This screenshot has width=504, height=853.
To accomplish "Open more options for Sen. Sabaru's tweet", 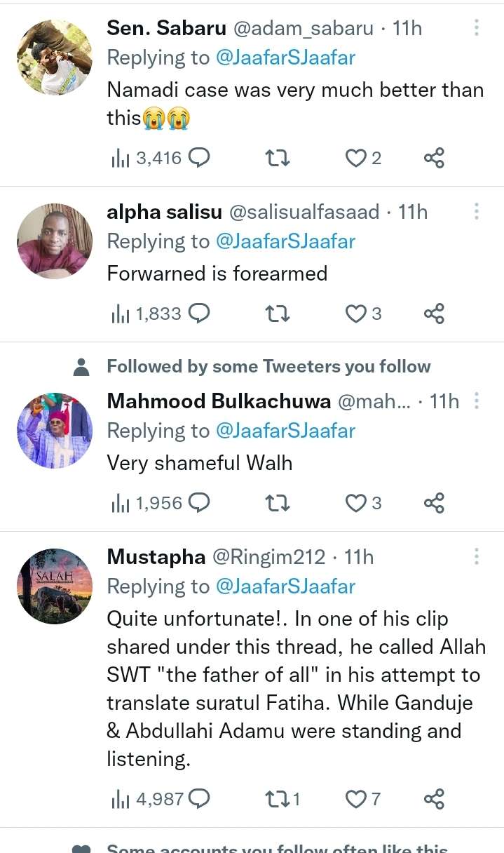I will pyautogui.click(x=477, y=28).
